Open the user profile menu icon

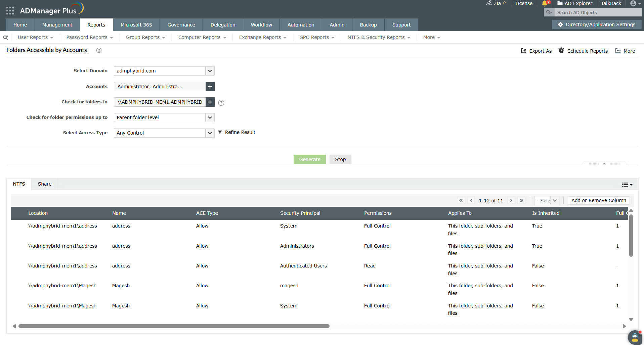point(636,3)
